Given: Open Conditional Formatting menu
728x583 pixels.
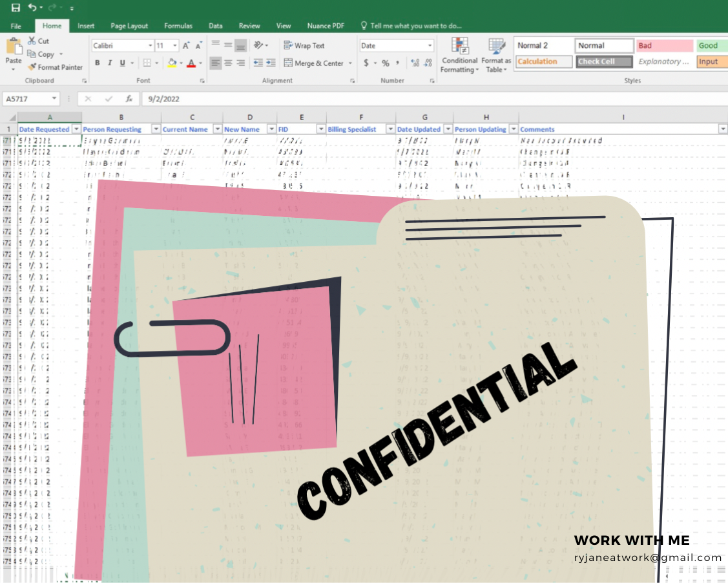Looking at the screenshot, I should point(460,56).
